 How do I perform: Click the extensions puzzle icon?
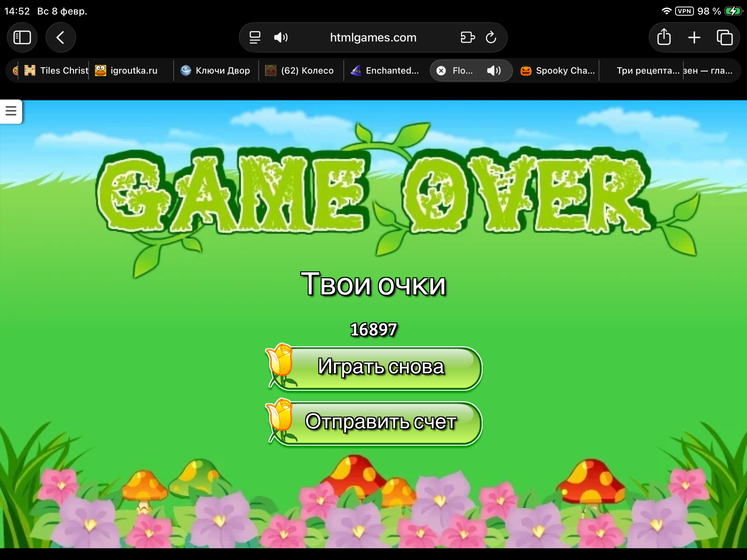468,37
